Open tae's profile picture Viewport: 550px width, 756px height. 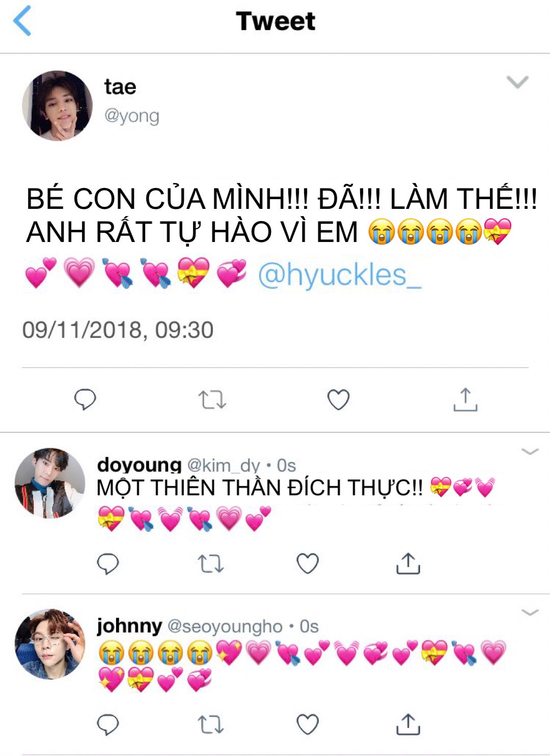click(x=57, y=105)
